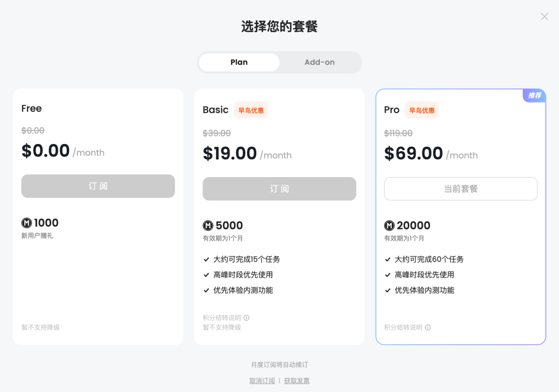Close the plan selection dialog
This screenshot has height=392, width=559.
545,17
